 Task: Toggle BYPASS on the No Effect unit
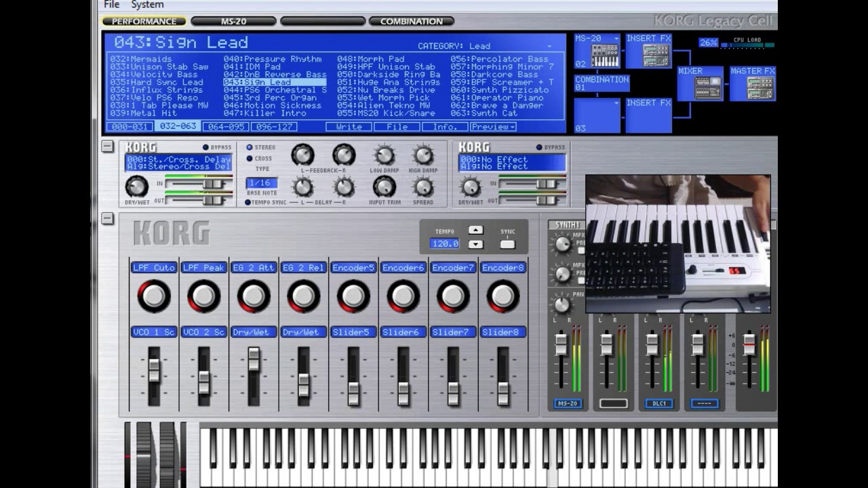539,147
